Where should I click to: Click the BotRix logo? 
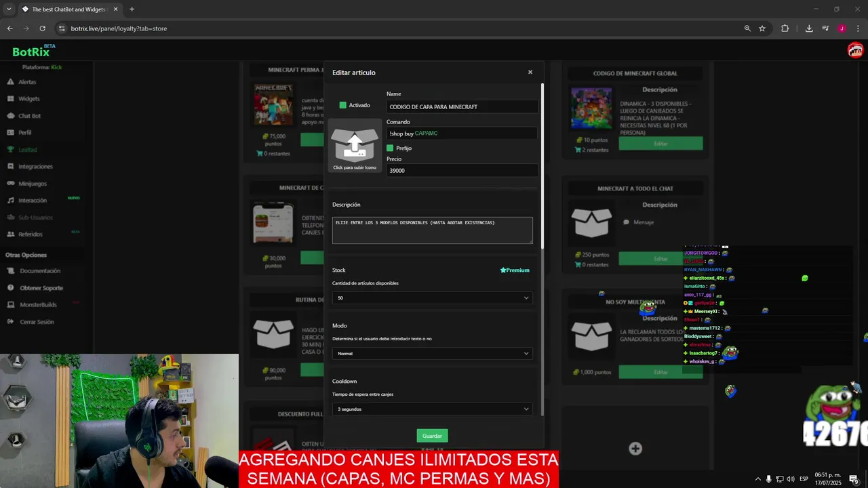(31, 52)
